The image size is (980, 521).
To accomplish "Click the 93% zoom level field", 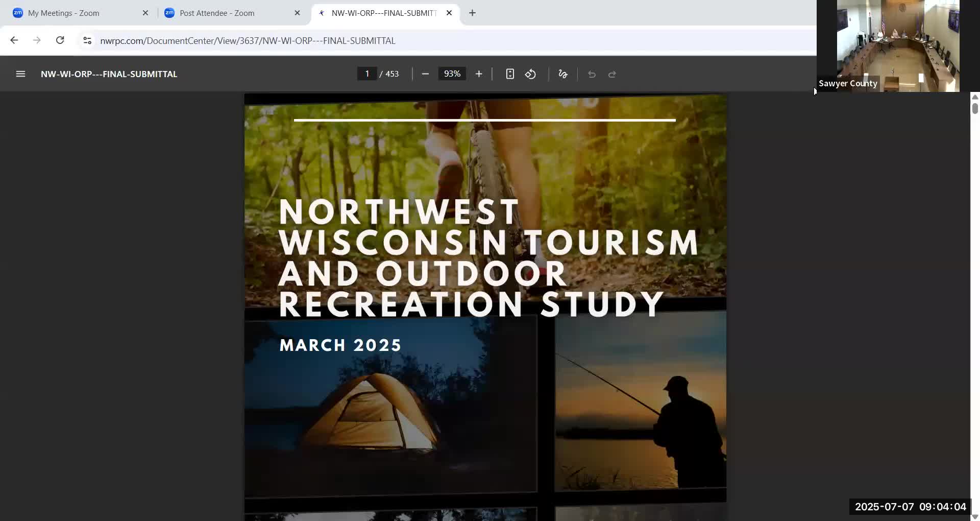I will (x=452, y=74).
